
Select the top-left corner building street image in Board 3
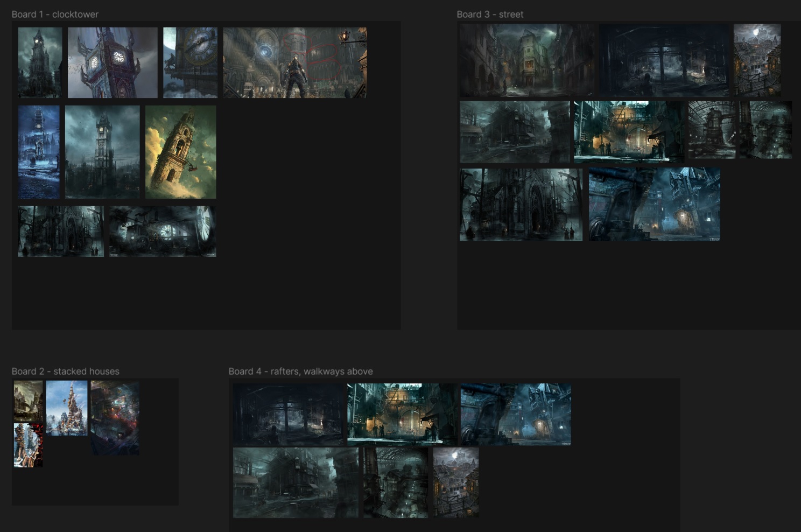(x=526, y=60)
